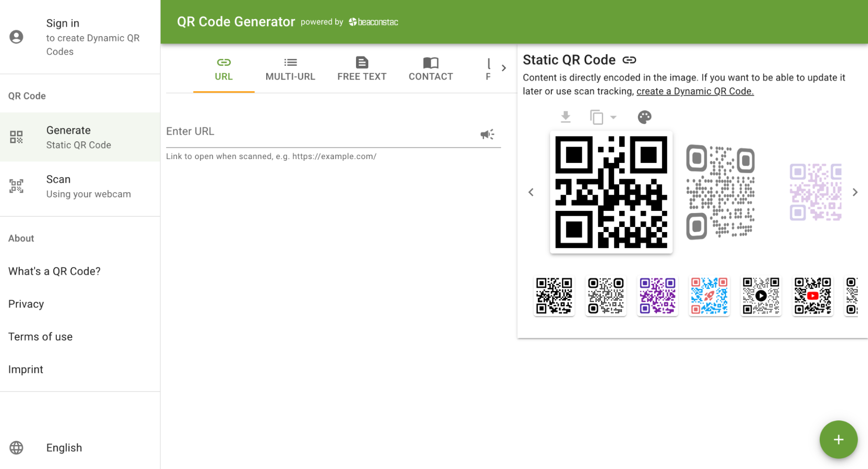
Task: Click the green plus floating action button
Action: tap(838, 439)
